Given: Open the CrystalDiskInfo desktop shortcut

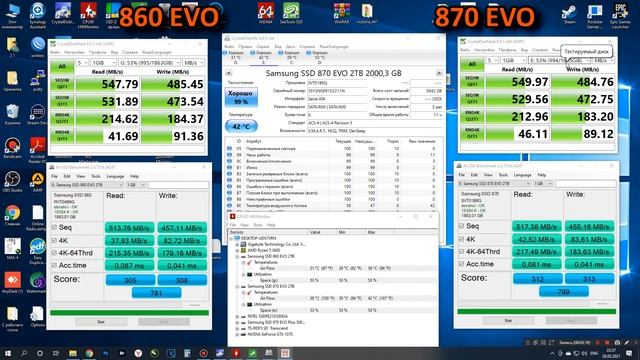Looking at the screenshot, I should coord(63,14).
